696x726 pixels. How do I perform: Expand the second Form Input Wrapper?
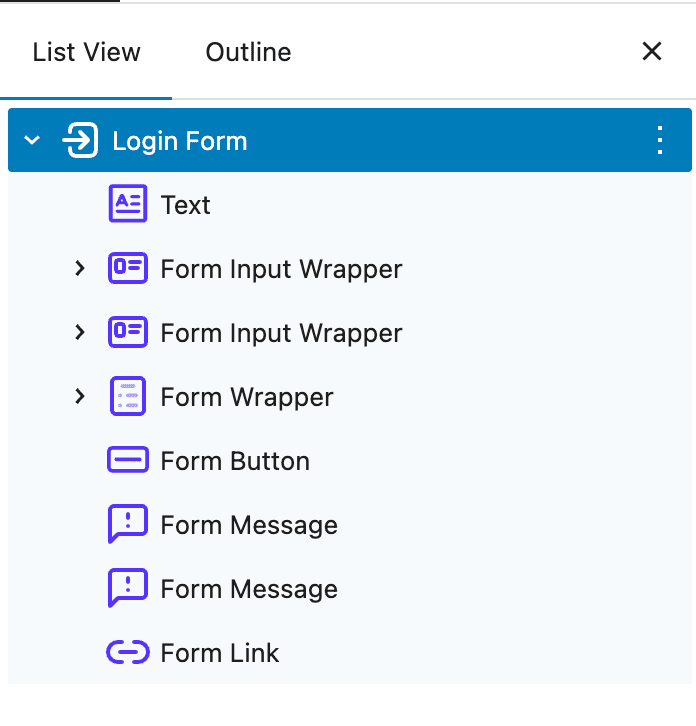click(80, 333)
